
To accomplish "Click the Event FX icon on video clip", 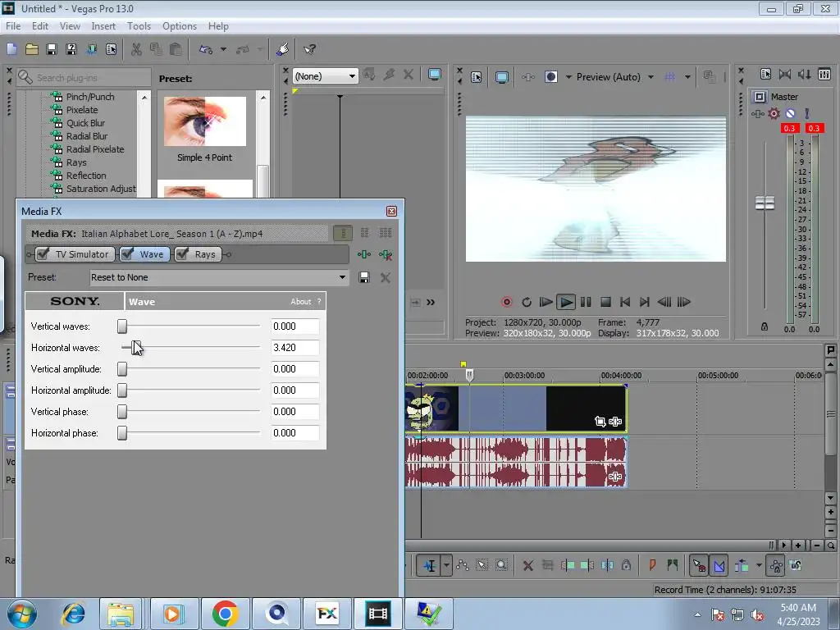I will pos(615,422).
